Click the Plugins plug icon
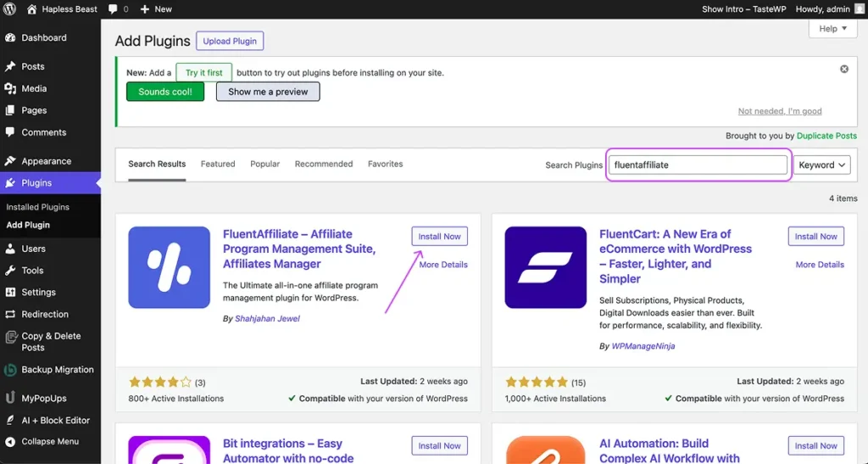Screen dimensions: 868x464 point(10,182)
